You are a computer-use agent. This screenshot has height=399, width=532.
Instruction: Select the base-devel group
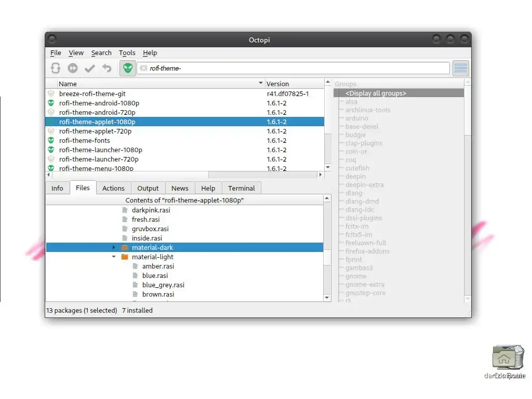coord(362,127)
